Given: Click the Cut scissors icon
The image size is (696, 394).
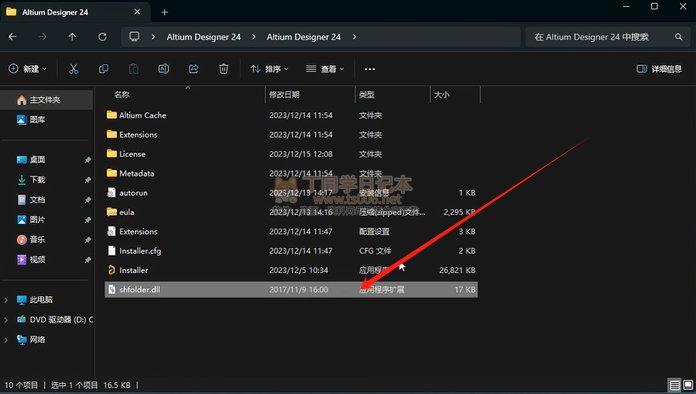Looking at the screenshot, I should pos(74,69).
